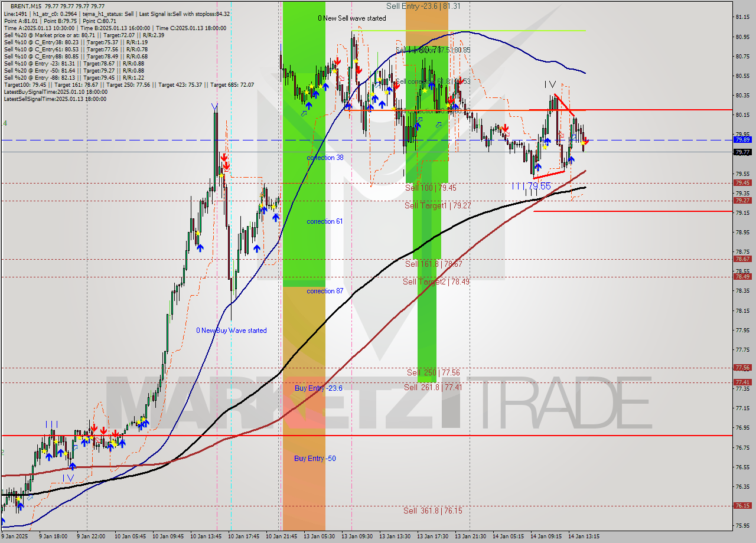Click the 'correction 61' label

click(325, 221)
